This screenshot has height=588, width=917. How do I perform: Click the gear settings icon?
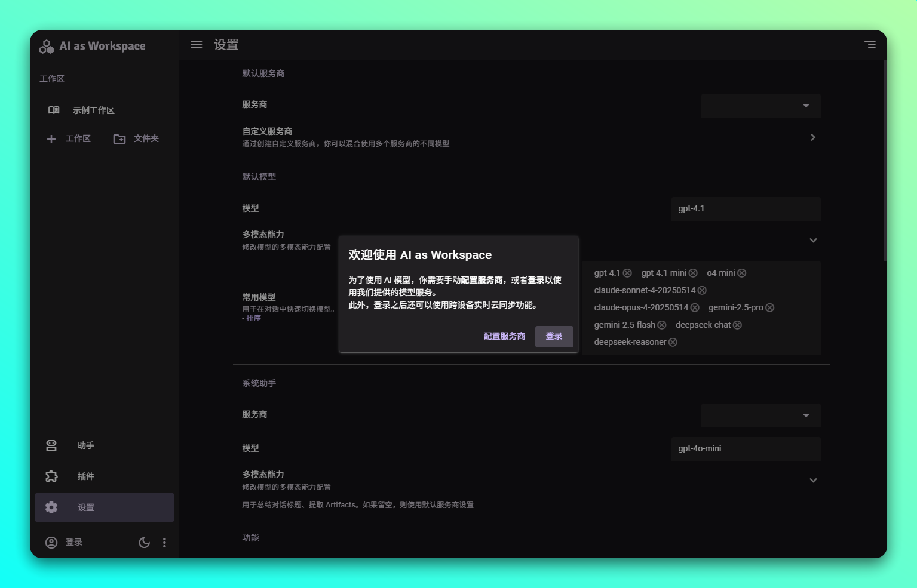[x=51, y=507]
